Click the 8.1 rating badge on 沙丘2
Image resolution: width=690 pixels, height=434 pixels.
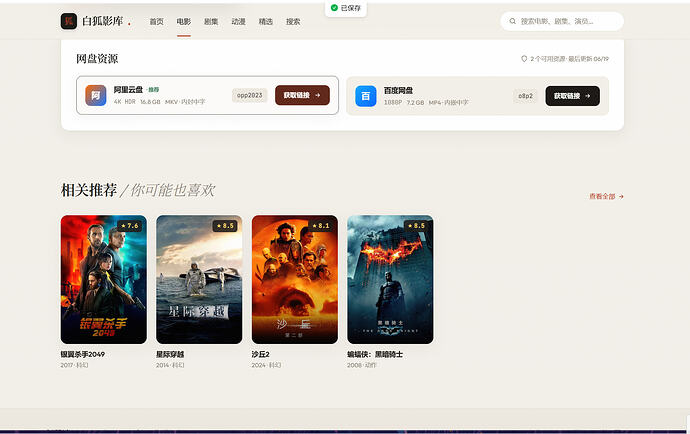[x=321, y=226]
